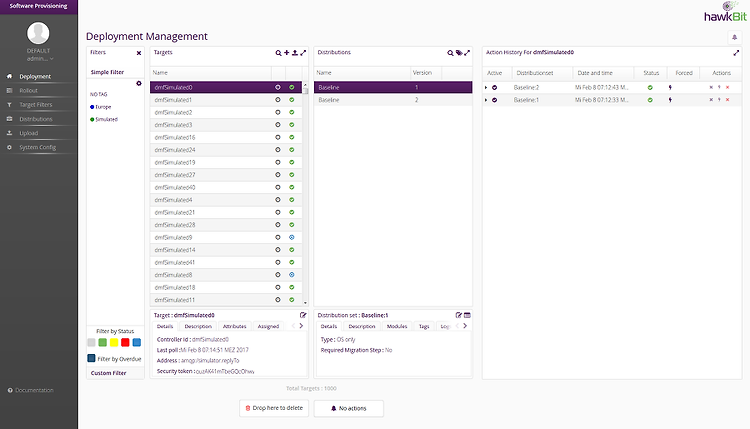The height and width of the screenshot is (429, 750).
Task: Expand the Baseline:2 action history row
Action: (486, 88)
